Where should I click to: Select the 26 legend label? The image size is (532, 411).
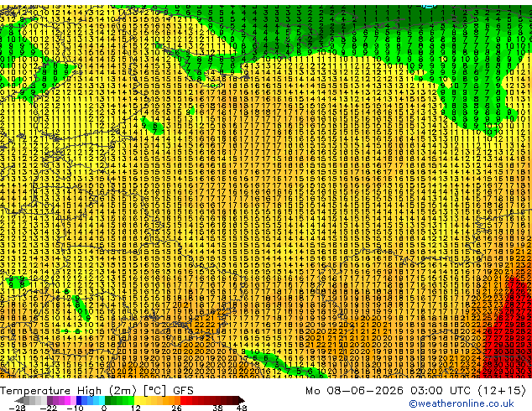pos(176,408)
